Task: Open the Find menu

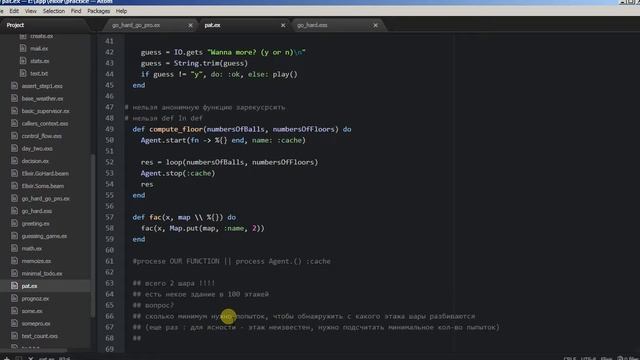Action: [76, 11]
